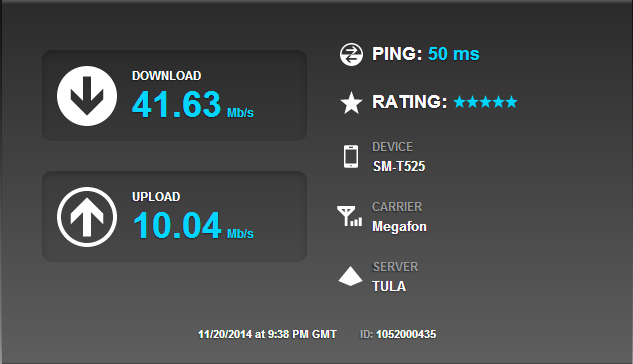Click the 11/20/2014 test date text
633x364 pixels.
coord(267,334)
